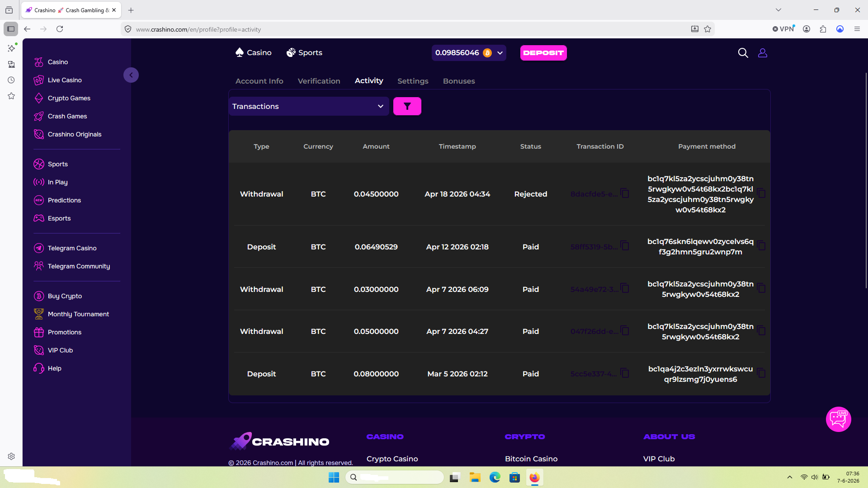
Task: Reload the page in browser toolbar
Action: (60, 29)
